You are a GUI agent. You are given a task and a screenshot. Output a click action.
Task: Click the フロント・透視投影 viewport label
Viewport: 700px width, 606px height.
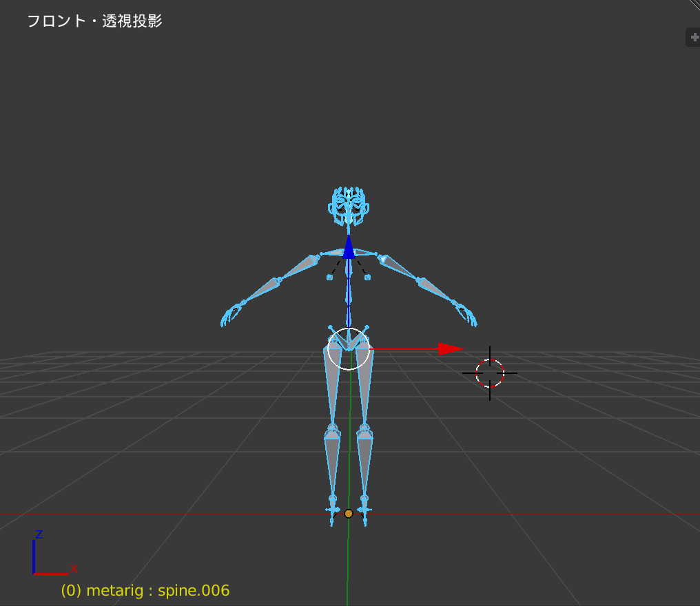[94, 21]
